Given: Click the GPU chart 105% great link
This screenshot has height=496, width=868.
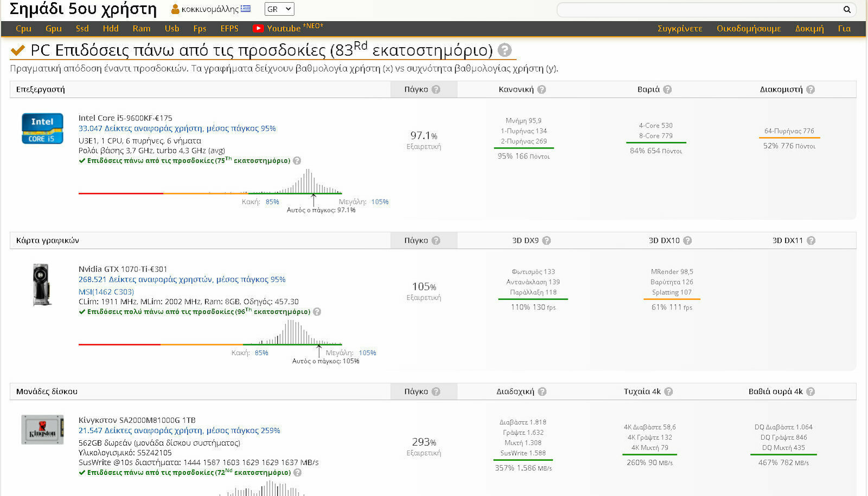Looking at the screenshot, I should tap(367, 353).
